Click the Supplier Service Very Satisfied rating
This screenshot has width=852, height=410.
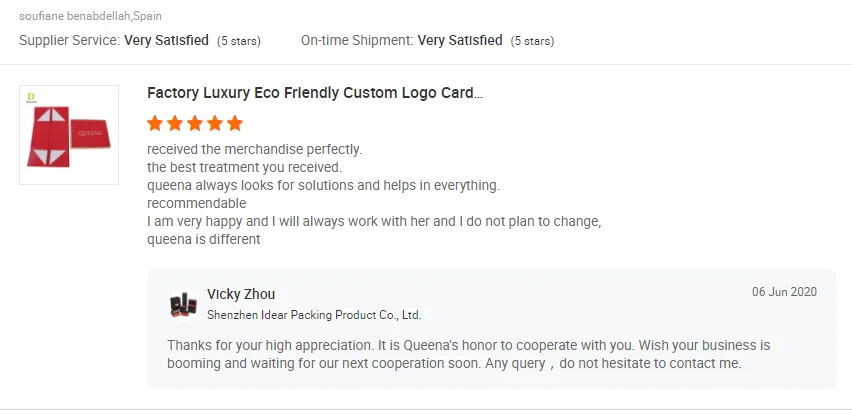coord(166,41)
